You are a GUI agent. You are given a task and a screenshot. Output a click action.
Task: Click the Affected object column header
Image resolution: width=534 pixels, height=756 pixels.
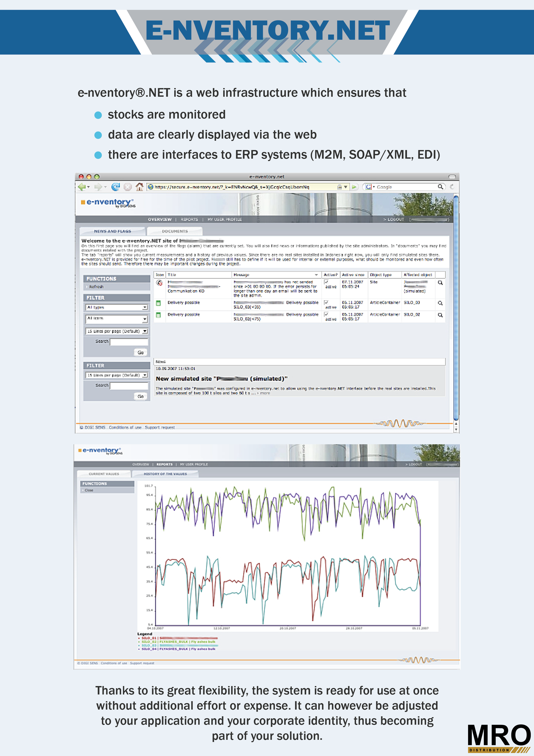[x=418, y=275]
